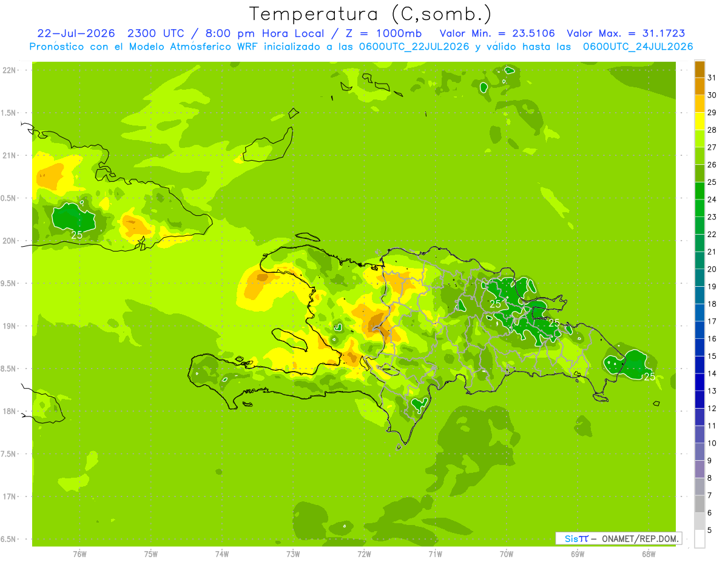
Task: Click the 21N latitude axis label
Action: (x=9, y=156)
